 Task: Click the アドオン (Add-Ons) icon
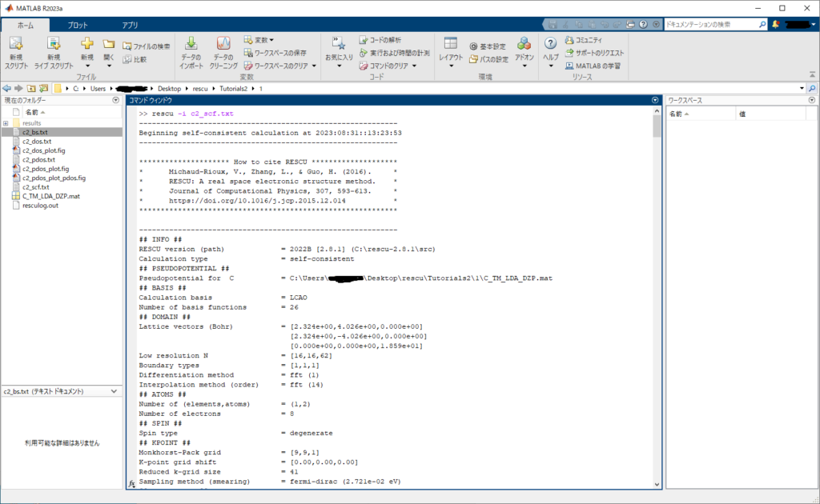[524, 45]
